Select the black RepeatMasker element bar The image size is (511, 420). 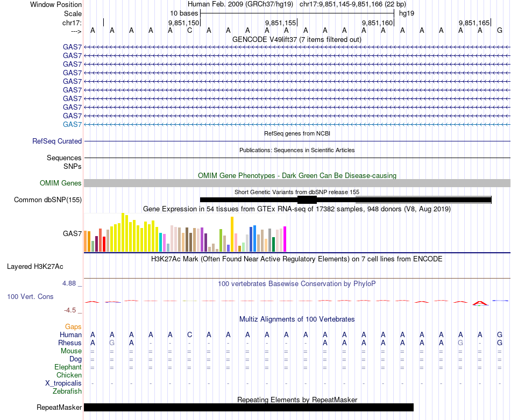(249, 407)
